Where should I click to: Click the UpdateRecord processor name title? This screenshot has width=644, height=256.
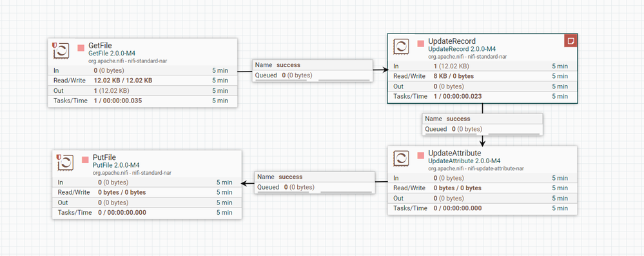(x=452, y=41)
